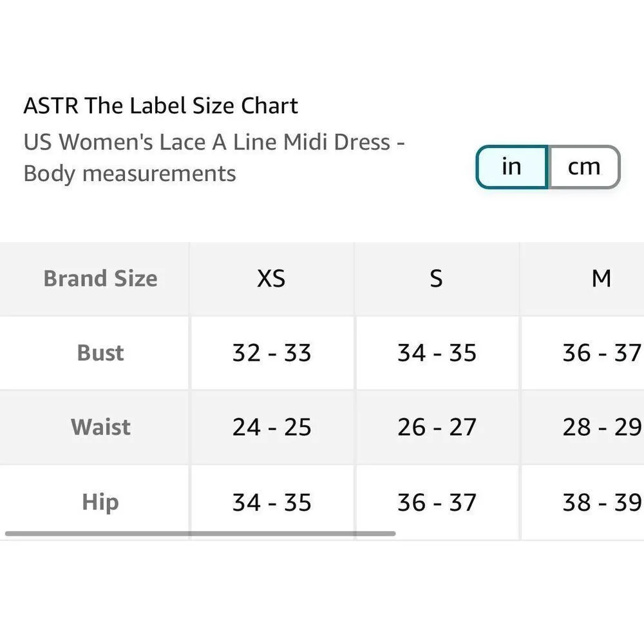Select the in unit toggle
Screen dimensions: 644x644
[511, 166]
